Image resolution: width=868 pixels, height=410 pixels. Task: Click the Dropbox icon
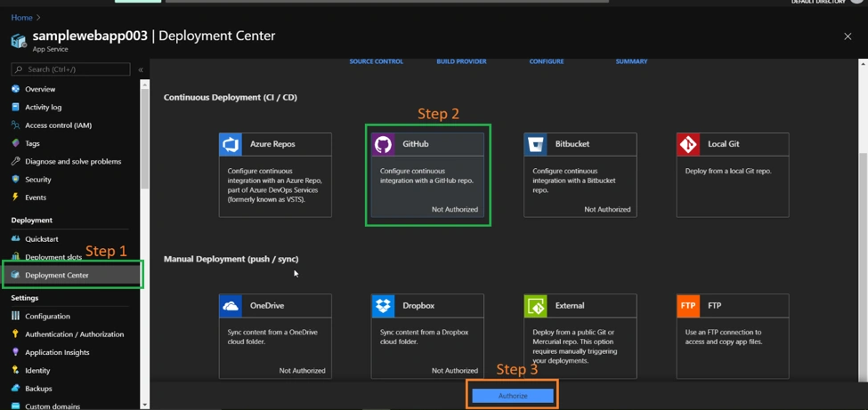[383, 306]
